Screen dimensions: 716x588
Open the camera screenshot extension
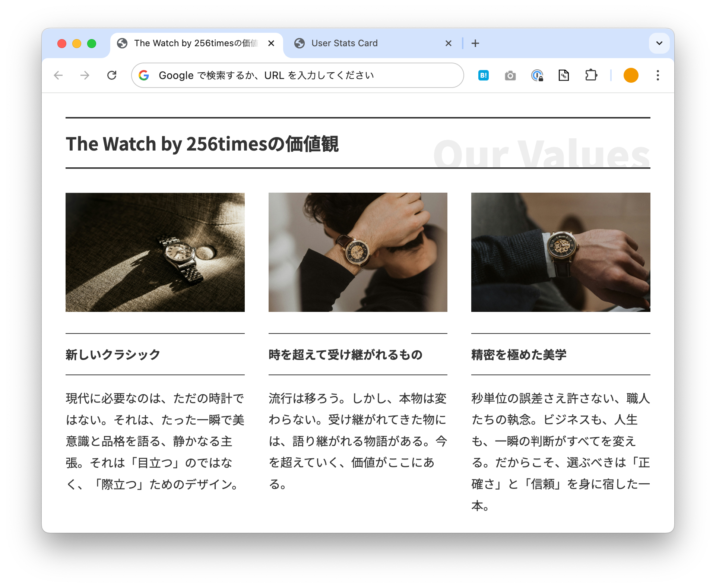point(510,75)
